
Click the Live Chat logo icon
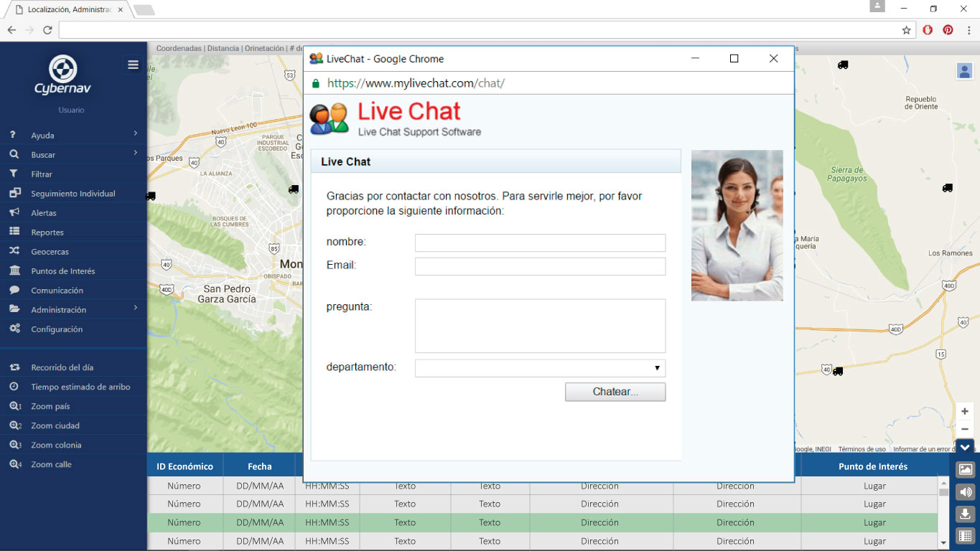coord(329,118)
